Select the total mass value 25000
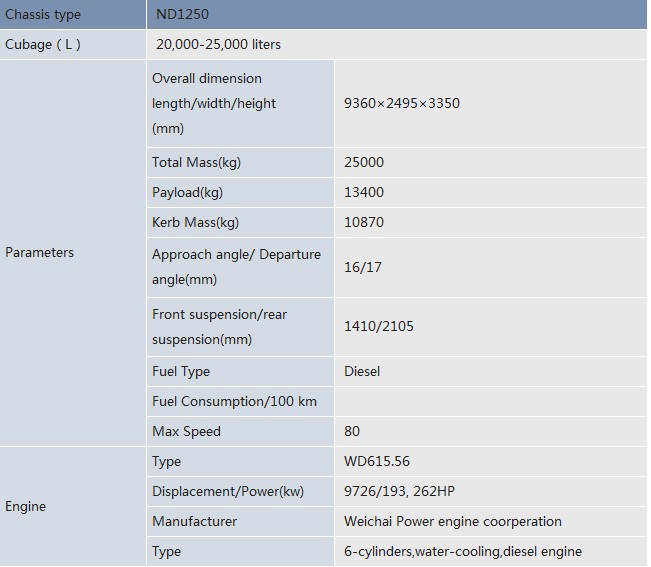Screen dimensions: 651x567 coord(364,162)
